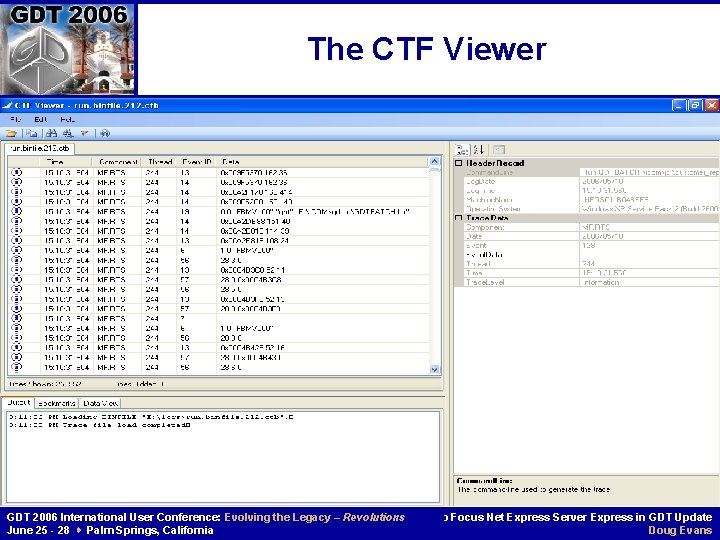Click the last toolbar icon after separator

(x=105, y=134)
